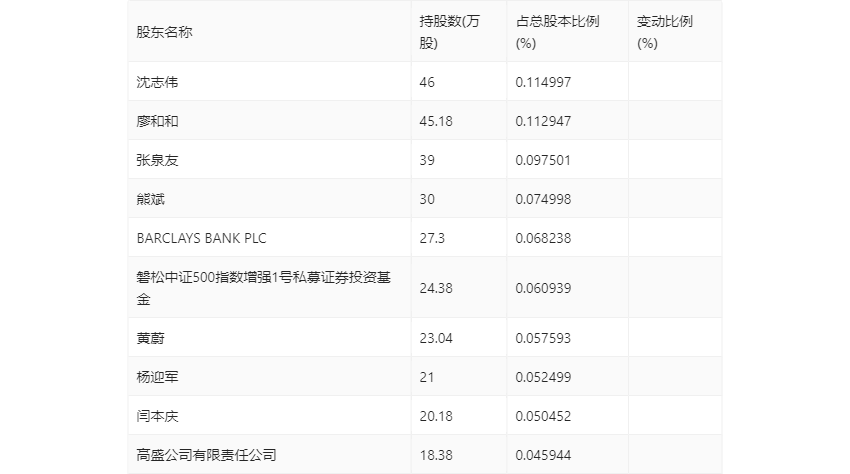Click percentage value 0.074998
This screenshot has height=474, width=850.
[x=543, y=199]
